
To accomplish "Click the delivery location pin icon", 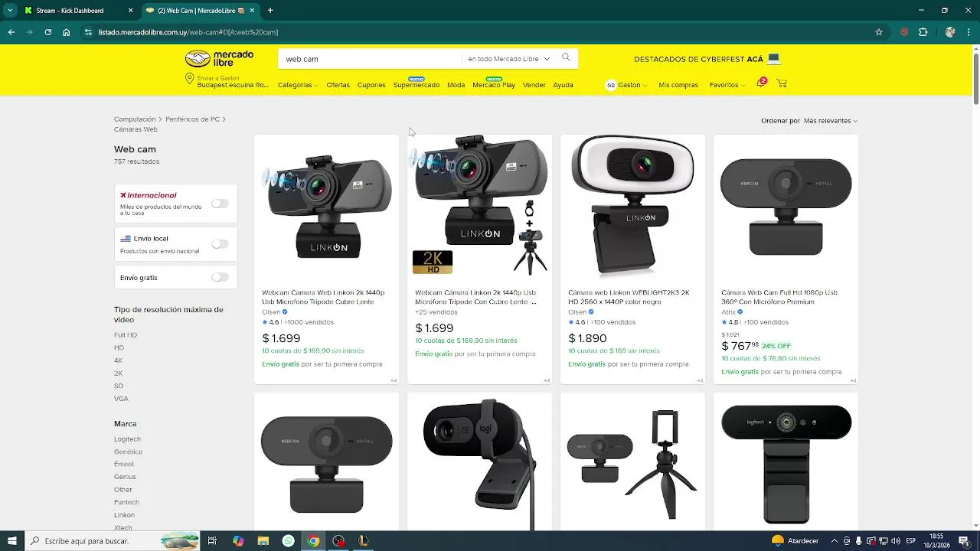I will (x=189, y=79).
